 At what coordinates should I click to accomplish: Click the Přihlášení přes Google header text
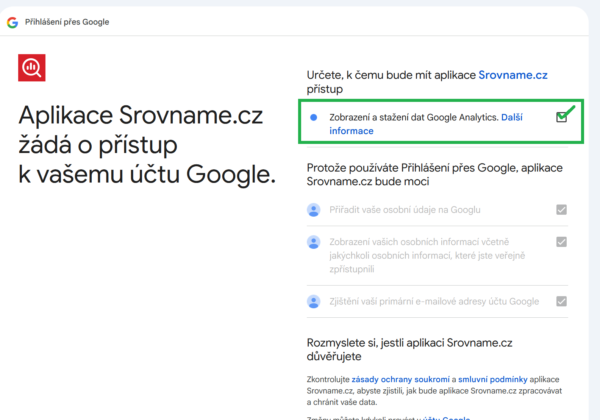click(x=67, y=22)
